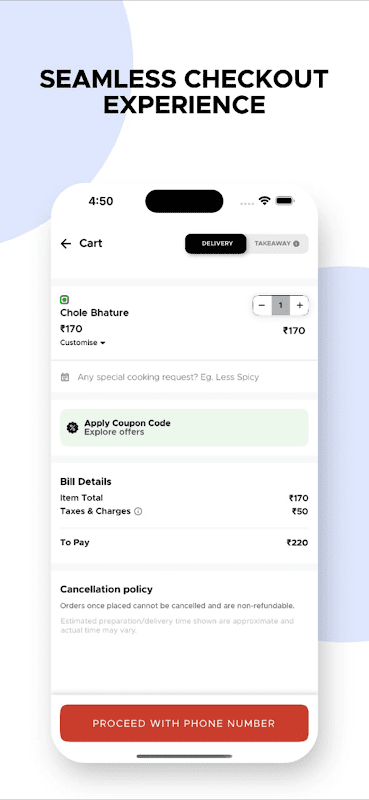This screenshot has height=800, width=369.
Task: Click the cooking request note icon
Action: (x=65, y=378)
